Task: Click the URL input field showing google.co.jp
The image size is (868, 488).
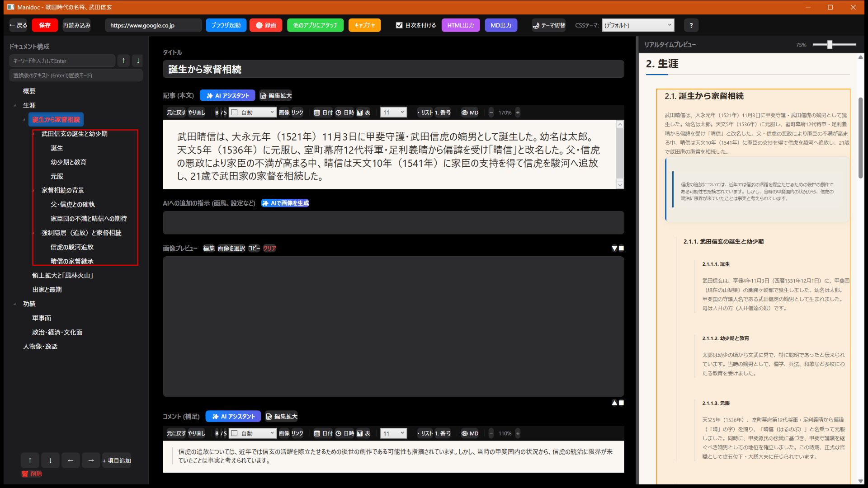Action: (x=153, y=25)
